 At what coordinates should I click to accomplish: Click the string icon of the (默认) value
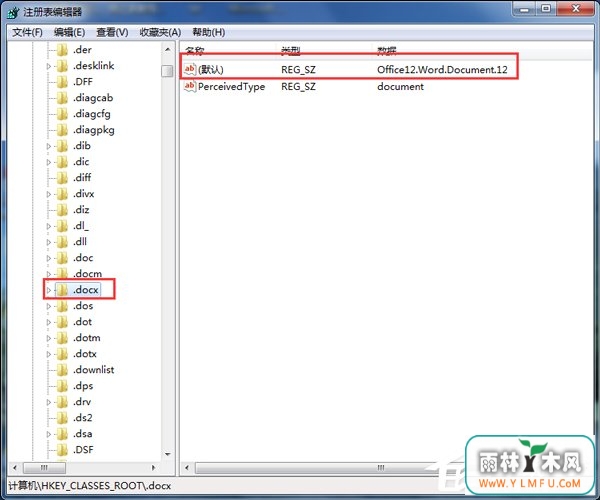(190, 70)
